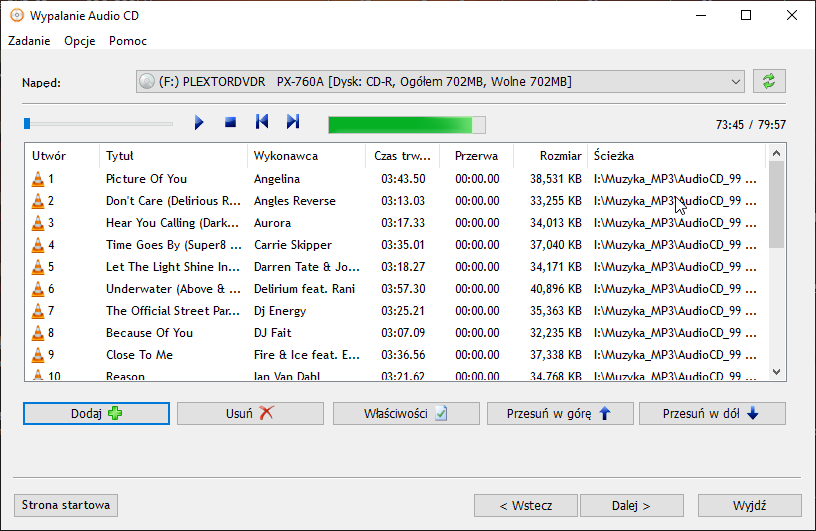Open the Pomoc menu

click(128, 41)
